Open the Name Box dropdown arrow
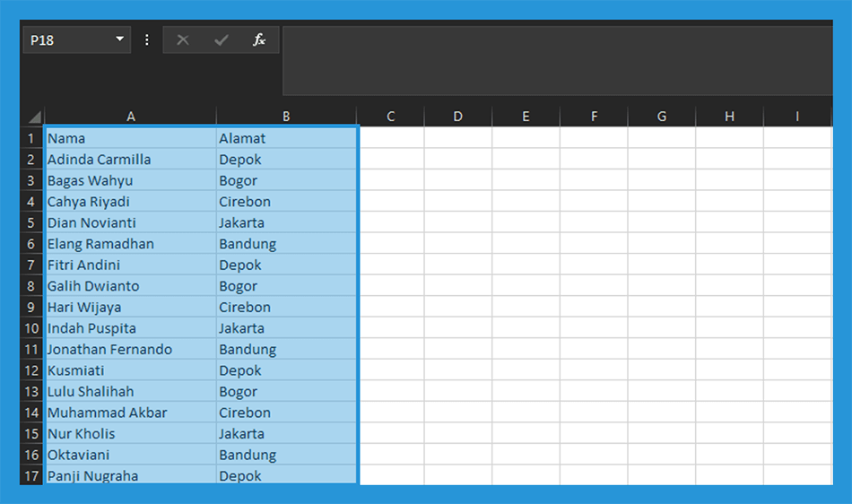Viewport: 852px width, 504px height. tap(119, 39)
